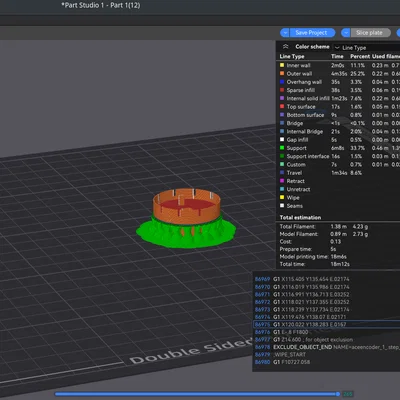Image resolution: width=400 pixels, height=400 pixels.
Task: Click the Line Type column header
Action: click(x=292, y=56)
